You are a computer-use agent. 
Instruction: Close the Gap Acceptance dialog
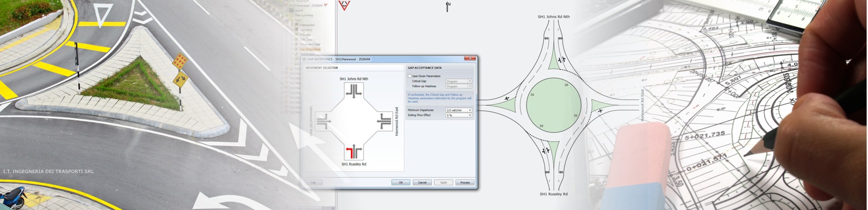coord(470,58)
